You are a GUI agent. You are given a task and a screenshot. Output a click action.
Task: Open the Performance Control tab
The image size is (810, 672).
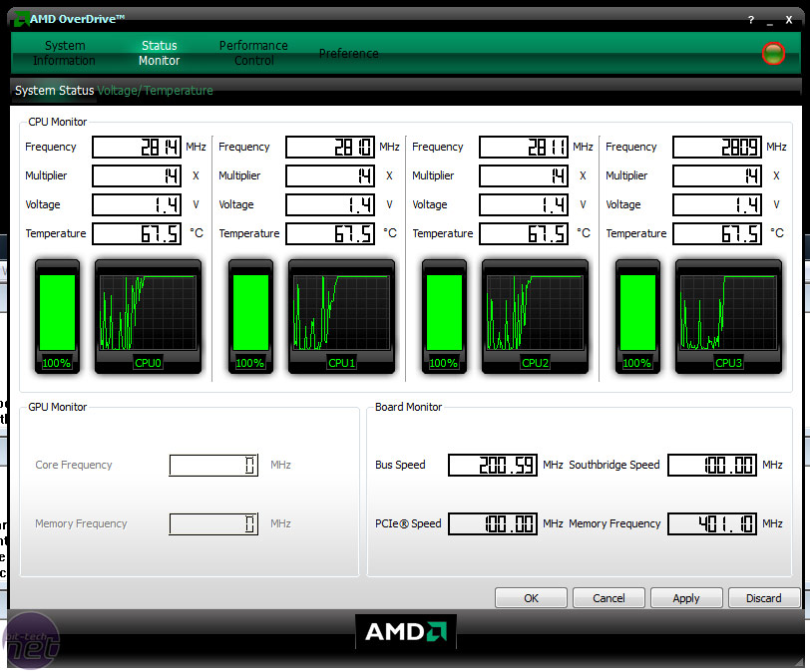(x=253, y=53)
